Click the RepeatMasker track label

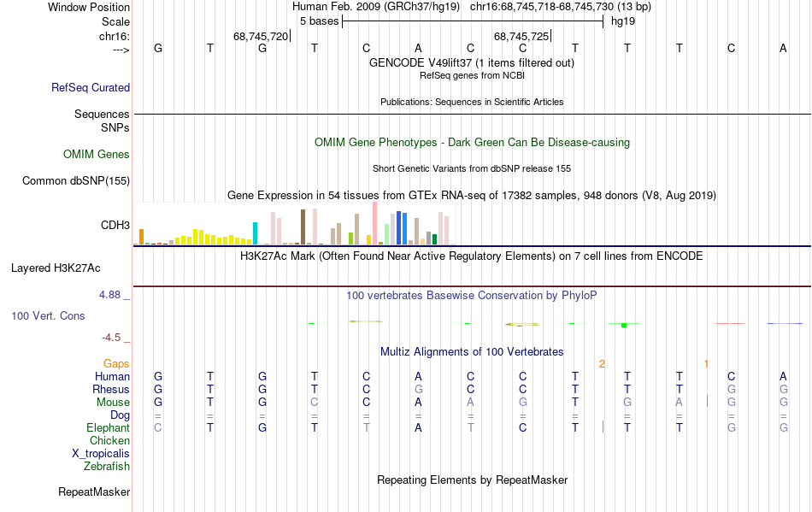point(94,491)
